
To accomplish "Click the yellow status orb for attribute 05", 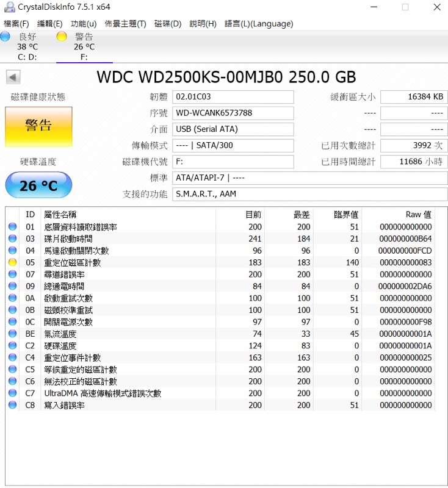I will click(x=13, y=262).
